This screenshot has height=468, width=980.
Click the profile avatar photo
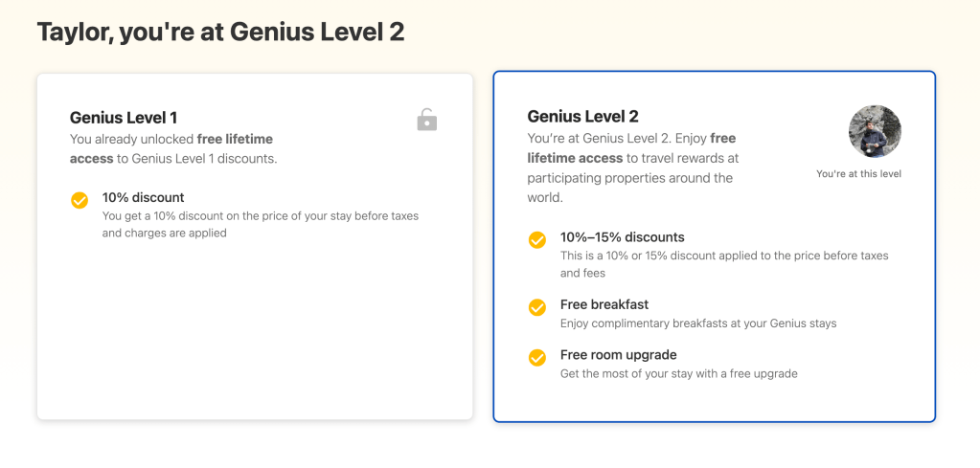[875, 132]
